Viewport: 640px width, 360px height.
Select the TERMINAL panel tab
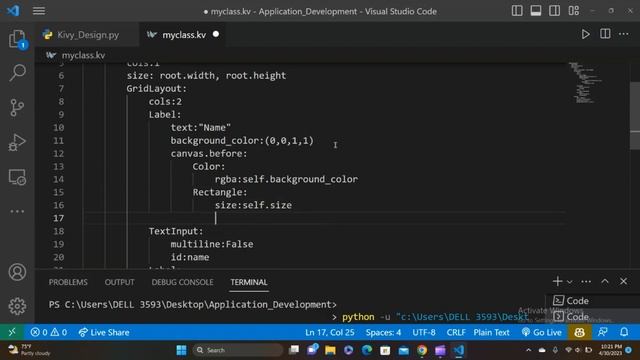click(249, 282)
